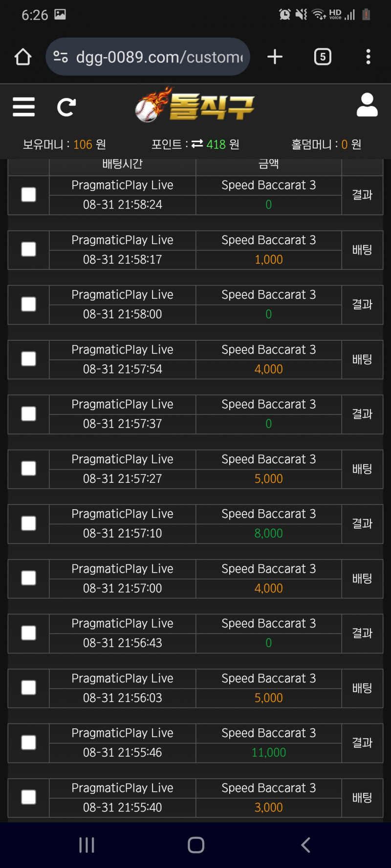Tap the baseball site logo
Image resolution: width=391 pixels, height=868 pixels.
pos(195,105)
